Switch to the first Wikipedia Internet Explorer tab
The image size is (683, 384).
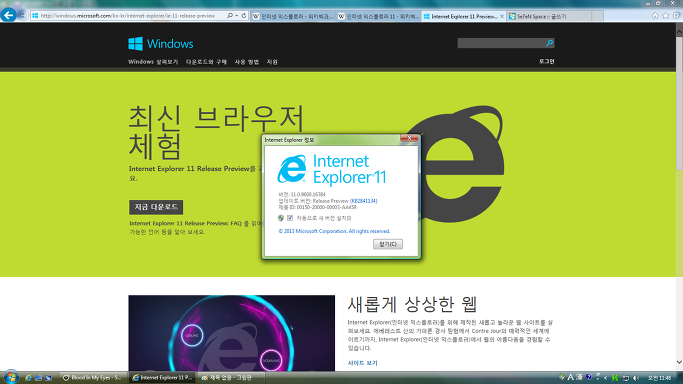[x=293, y=16]
